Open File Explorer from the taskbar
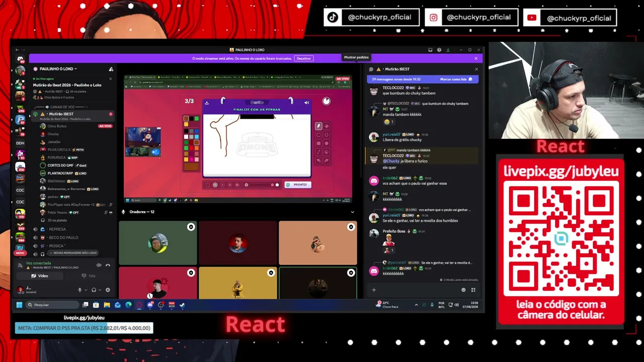 tap(107, 305)
